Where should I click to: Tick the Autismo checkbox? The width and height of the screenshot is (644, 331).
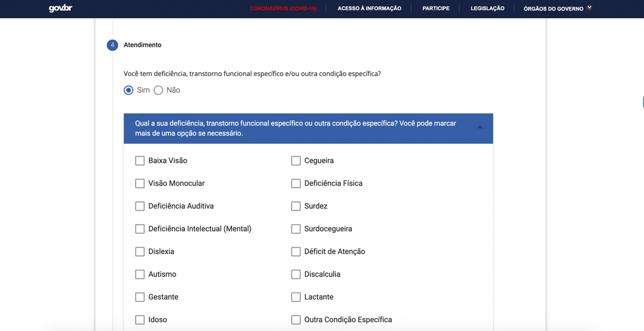tap(140, 274)
